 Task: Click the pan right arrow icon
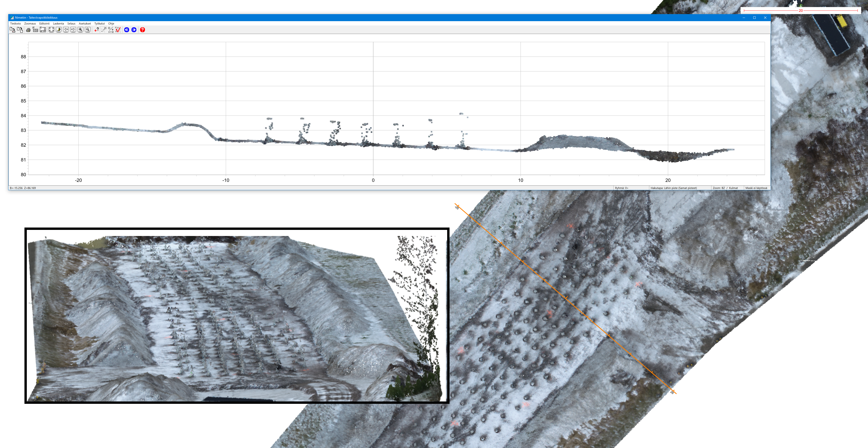coord(73,30)
